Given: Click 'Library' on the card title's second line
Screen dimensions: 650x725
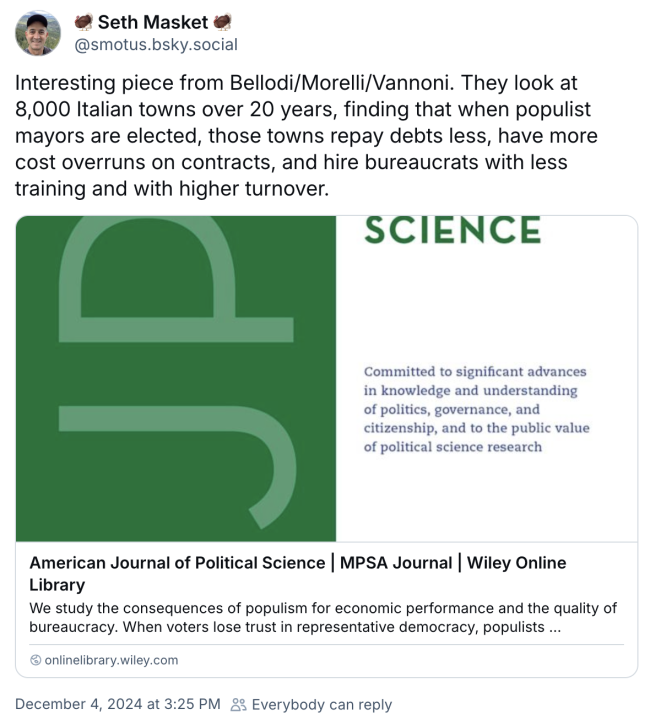Looking at the screenshot, I should click(57, 585).
